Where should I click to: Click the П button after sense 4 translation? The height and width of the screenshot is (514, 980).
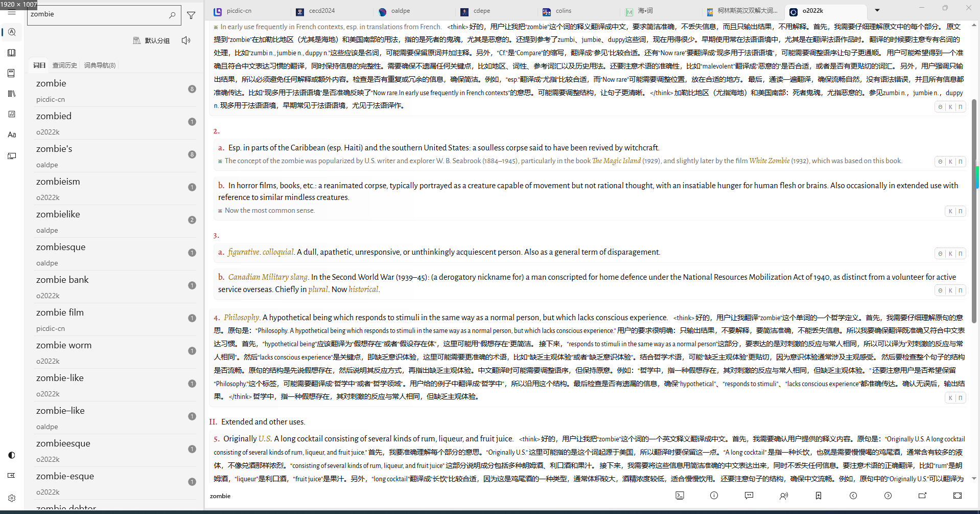pos(960,398)
